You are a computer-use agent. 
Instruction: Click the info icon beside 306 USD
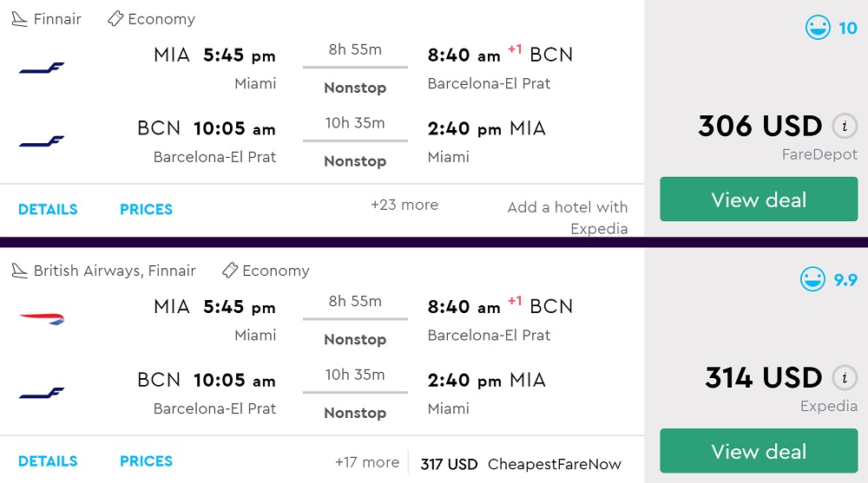tap(845, 127)
